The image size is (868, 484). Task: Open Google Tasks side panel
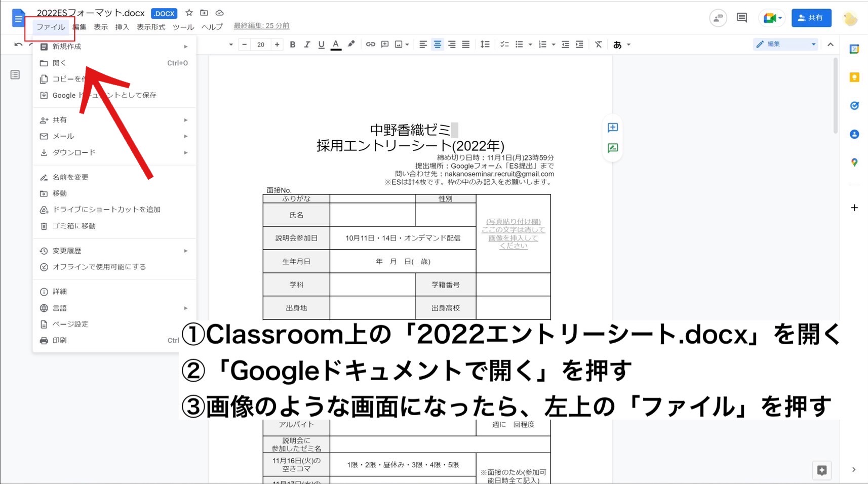854,106
